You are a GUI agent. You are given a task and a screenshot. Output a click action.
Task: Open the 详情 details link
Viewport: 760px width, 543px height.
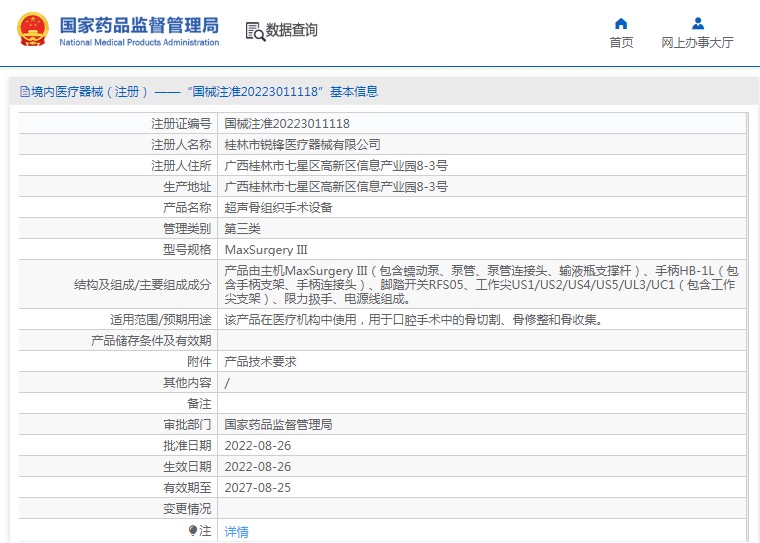pyautogui.click(x=237, y=531)
